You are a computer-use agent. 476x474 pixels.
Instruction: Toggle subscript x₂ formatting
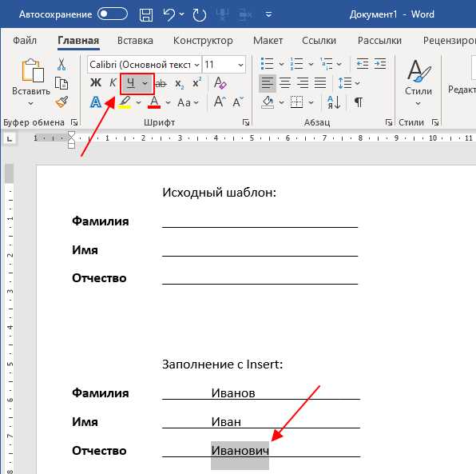(x=180, y=83)
